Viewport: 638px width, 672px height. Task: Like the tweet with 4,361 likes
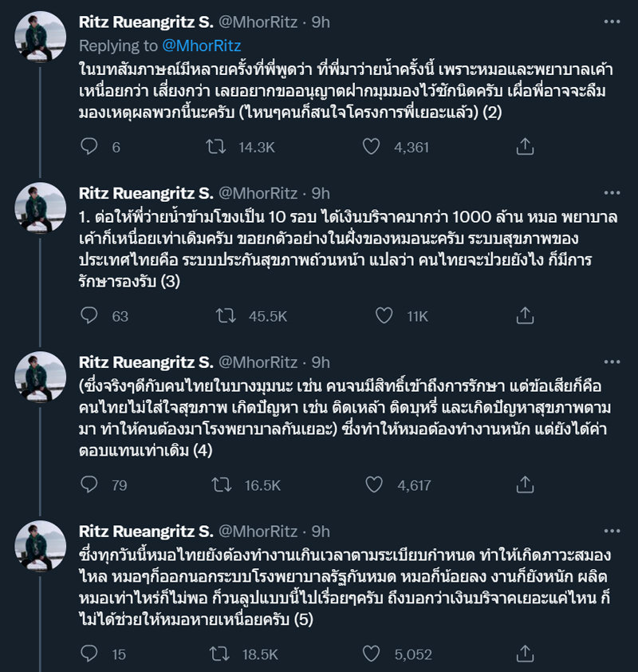point(371,147)
